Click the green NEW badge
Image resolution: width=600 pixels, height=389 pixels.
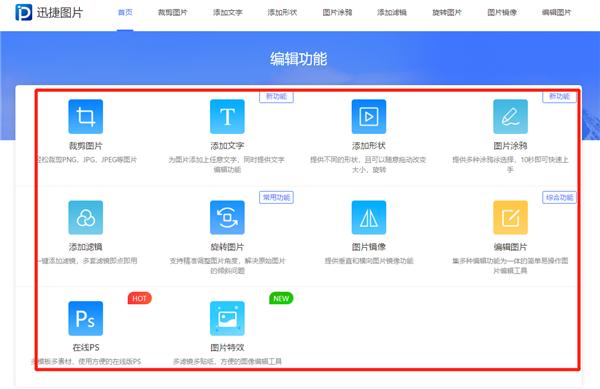281,298
